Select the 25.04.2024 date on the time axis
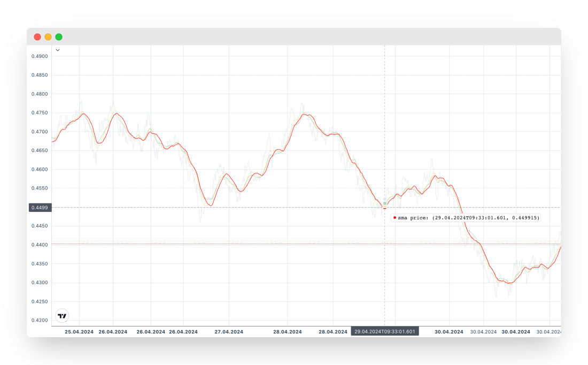588x365 pixels. pyautogui.click(x=79, y=332)
